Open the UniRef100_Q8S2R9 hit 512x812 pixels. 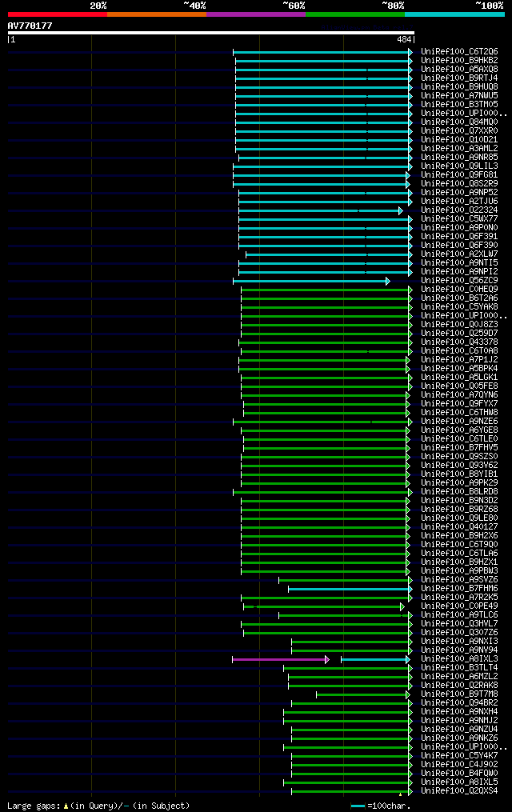tap(459, 184)
